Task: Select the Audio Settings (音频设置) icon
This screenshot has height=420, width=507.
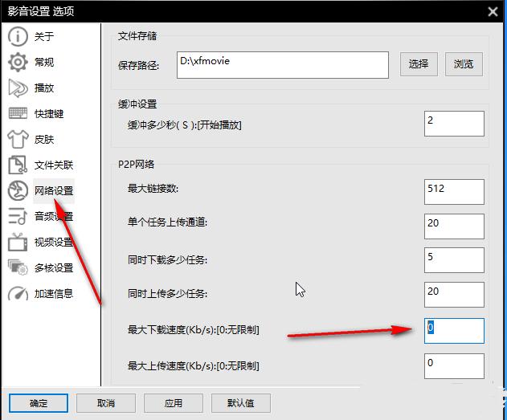Action: 18,217
